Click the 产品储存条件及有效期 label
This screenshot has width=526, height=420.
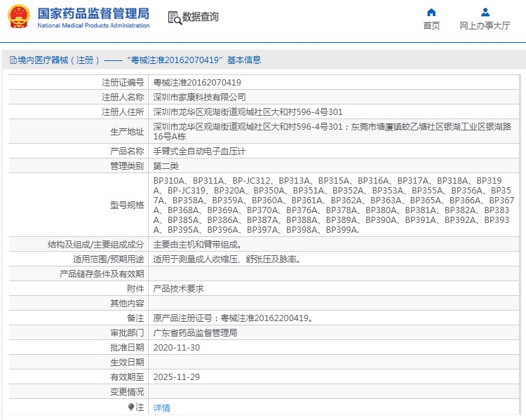tap(102, 274)
